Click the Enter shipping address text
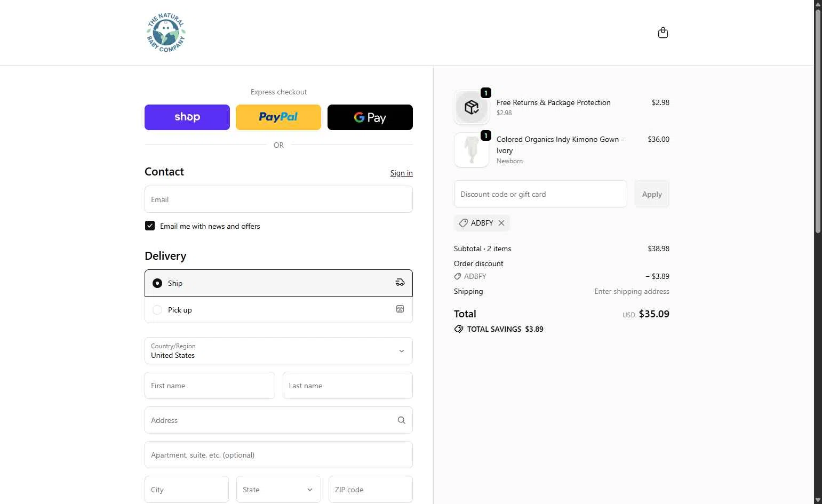 pos(632,291)
